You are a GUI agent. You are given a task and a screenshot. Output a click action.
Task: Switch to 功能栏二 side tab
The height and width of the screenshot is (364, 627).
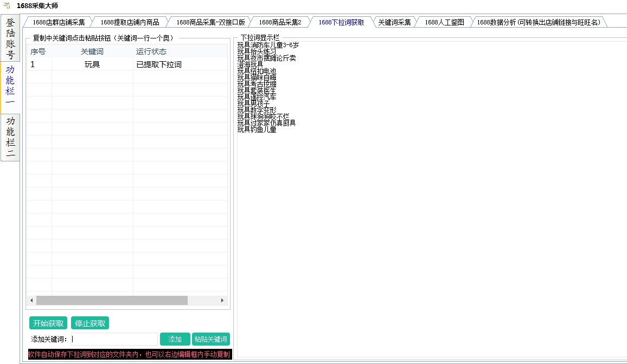pyautogui.click(x=10, y=137)
